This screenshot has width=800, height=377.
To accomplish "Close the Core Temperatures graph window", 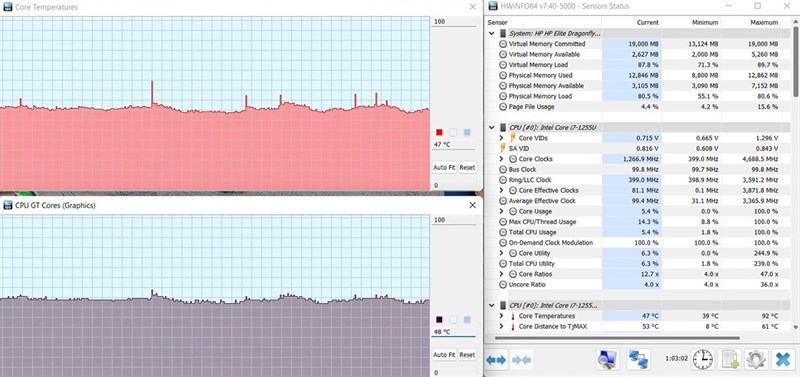I will [472, 7].
